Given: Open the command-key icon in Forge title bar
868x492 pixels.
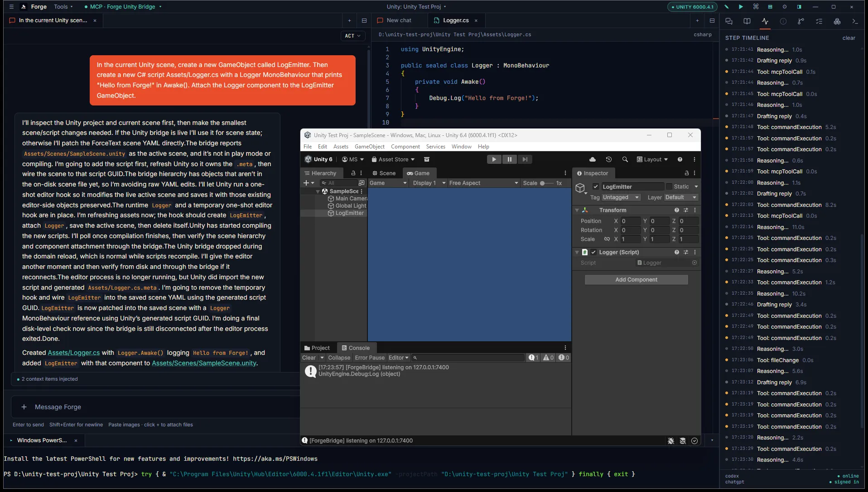Looking at the screenshot, I should 756,7.
